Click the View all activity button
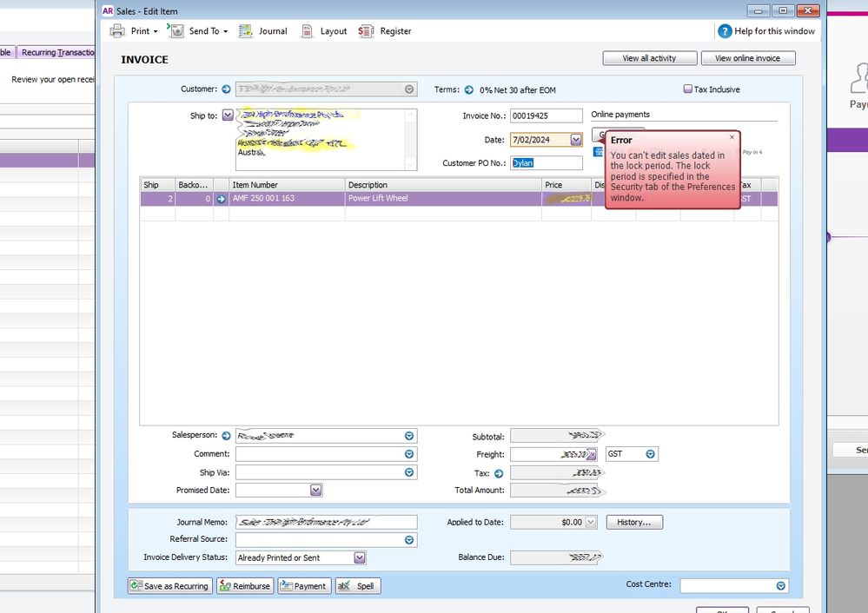Image resolution: width=868 pixels, height=613 pixels. click(651, 58)
